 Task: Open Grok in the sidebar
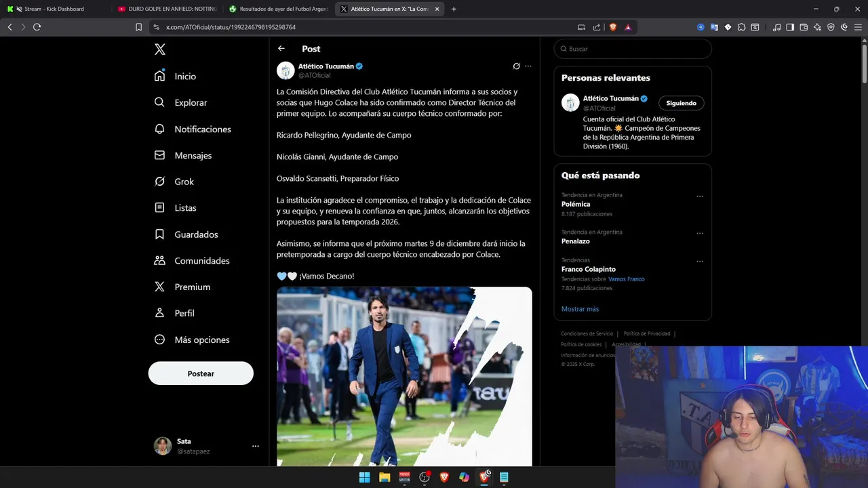tap(174, 182)
